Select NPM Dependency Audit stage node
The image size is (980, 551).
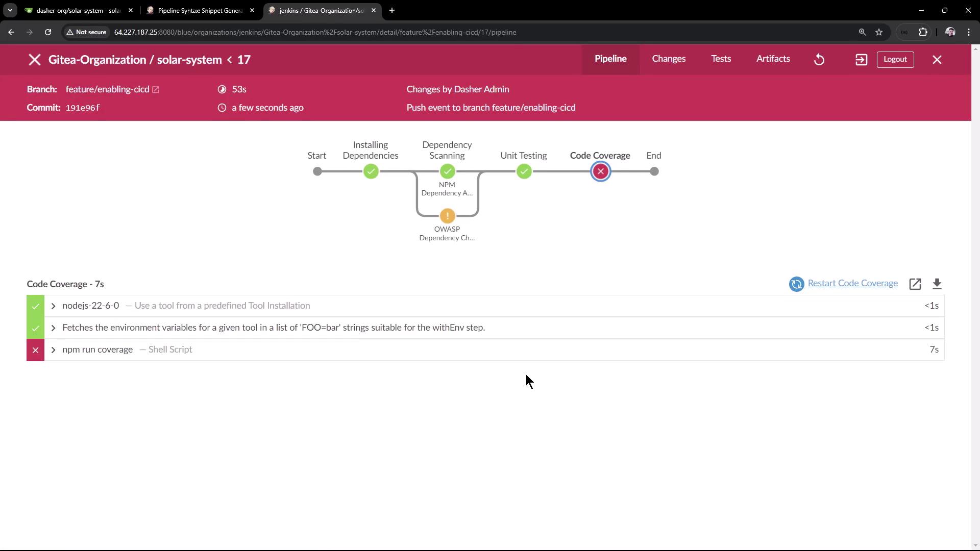coord(447,171)
